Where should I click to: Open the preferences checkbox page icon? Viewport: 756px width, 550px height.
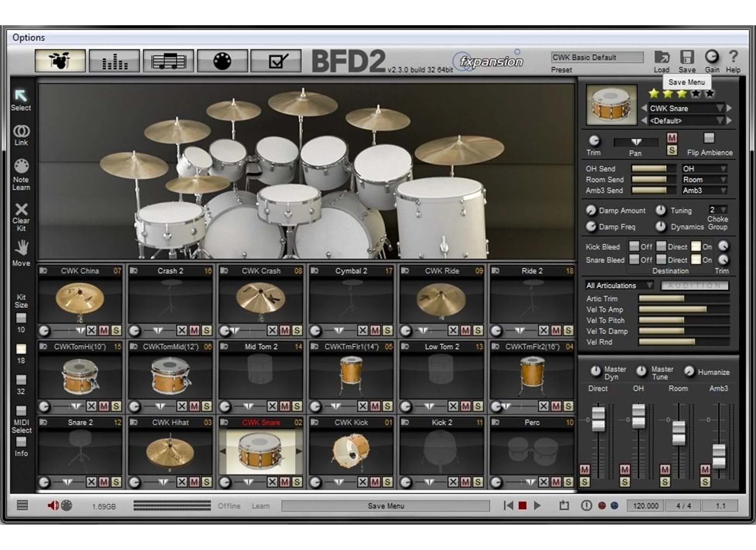click(x=276, y=61)
